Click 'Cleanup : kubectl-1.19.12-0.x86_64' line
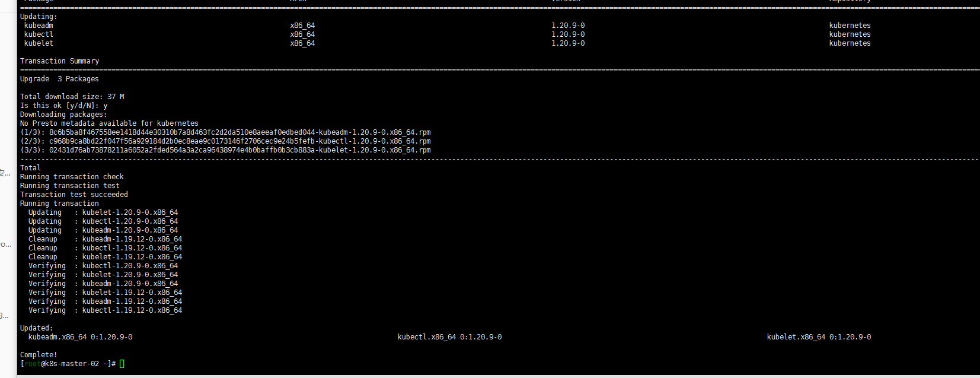Screen dimensions: 980x378 point(105,248)
